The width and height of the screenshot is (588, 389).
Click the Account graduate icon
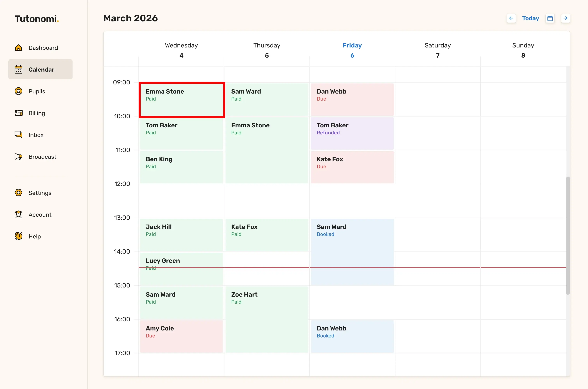pyautogui.click(x=18, y=215)
